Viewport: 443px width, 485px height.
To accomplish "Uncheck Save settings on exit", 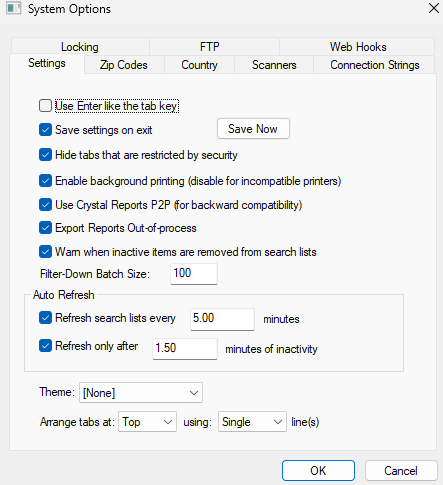I will pos(45,130).
